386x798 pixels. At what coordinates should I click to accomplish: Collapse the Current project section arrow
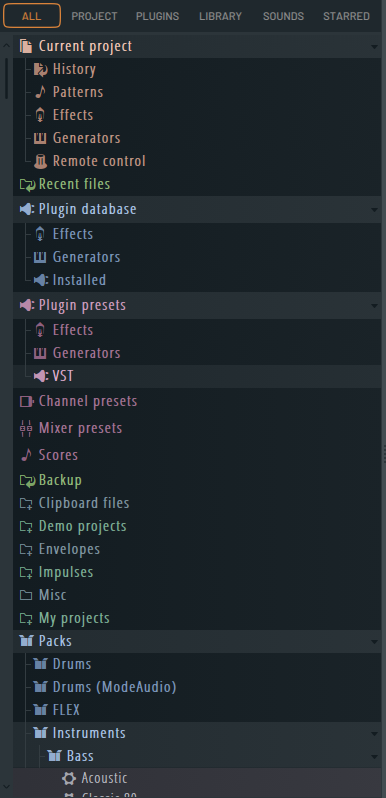pos(375,47)
